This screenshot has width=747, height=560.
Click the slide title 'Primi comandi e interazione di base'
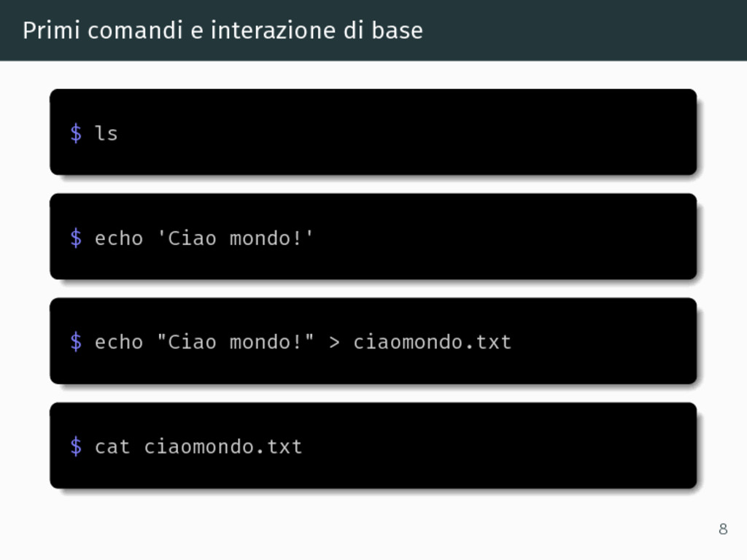pos(222,31)
